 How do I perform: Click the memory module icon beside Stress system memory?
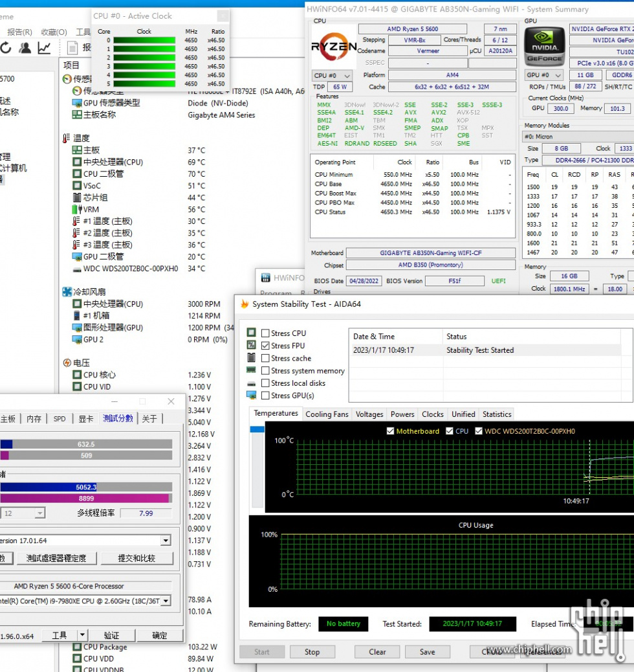click(252, 370)
